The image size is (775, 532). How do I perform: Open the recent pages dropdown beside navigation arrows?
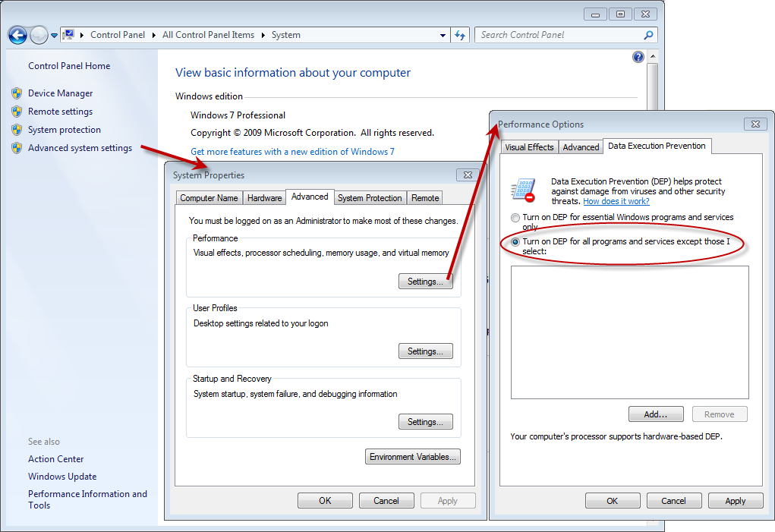tap(54, 36)
